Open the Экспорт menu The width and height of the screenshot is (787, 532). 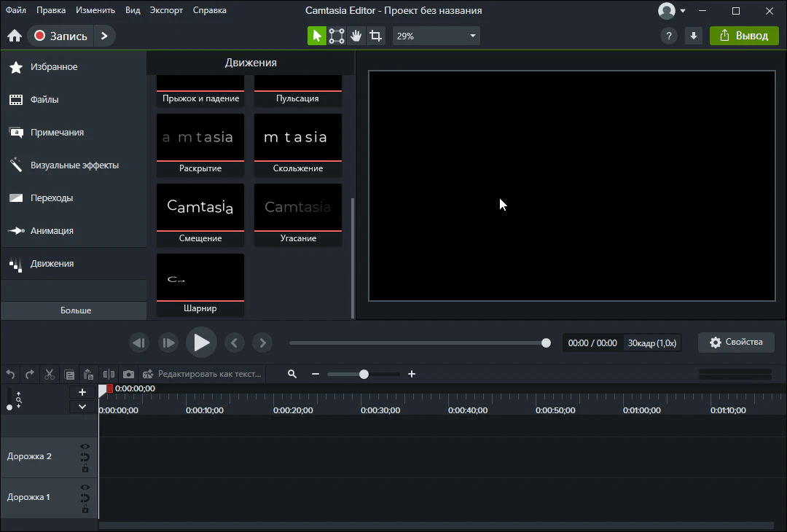click(166, 10)
